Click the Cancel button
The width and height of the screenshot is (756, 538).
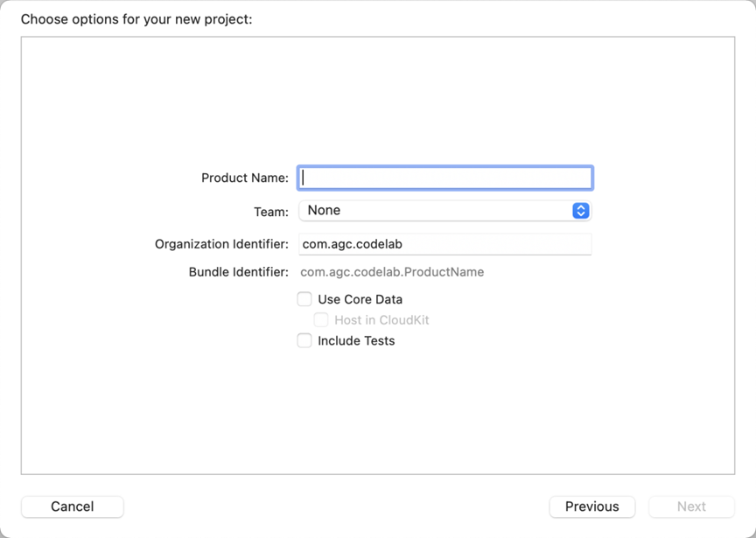[73, 507]
